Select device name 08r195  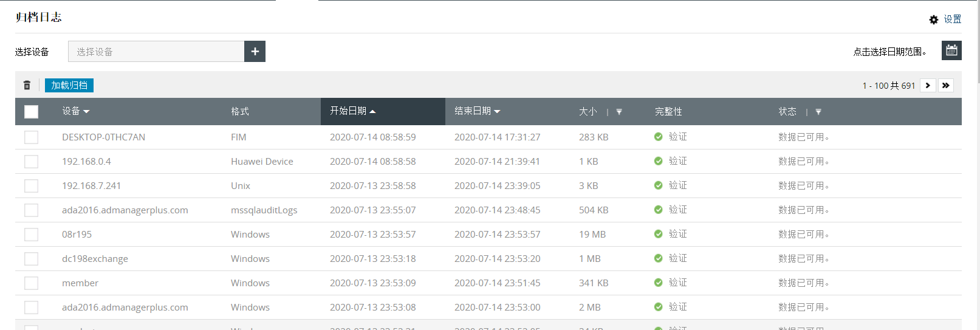tap(77, 235)
